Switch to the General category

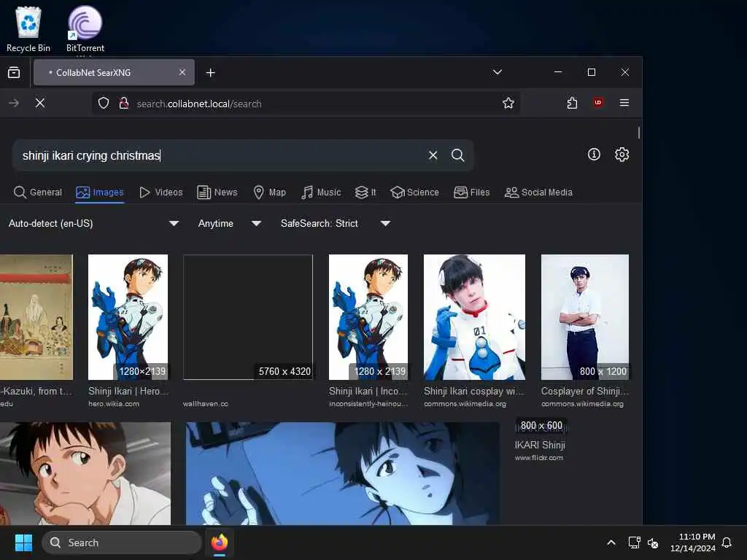pos(38,192)
